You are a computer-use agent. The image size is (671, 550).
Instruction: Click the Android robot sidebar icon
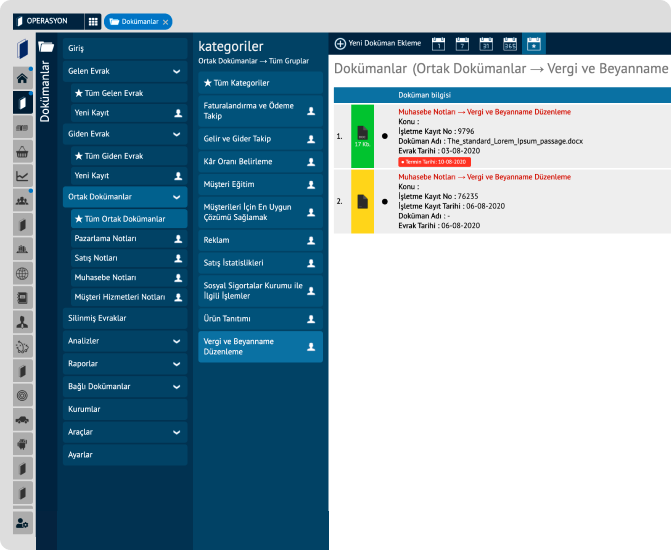22,444
